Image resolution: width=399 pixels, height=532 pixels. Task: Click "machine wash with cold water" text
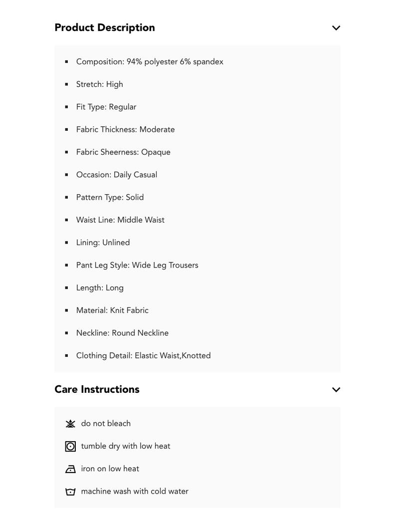[x=135, y=492]
